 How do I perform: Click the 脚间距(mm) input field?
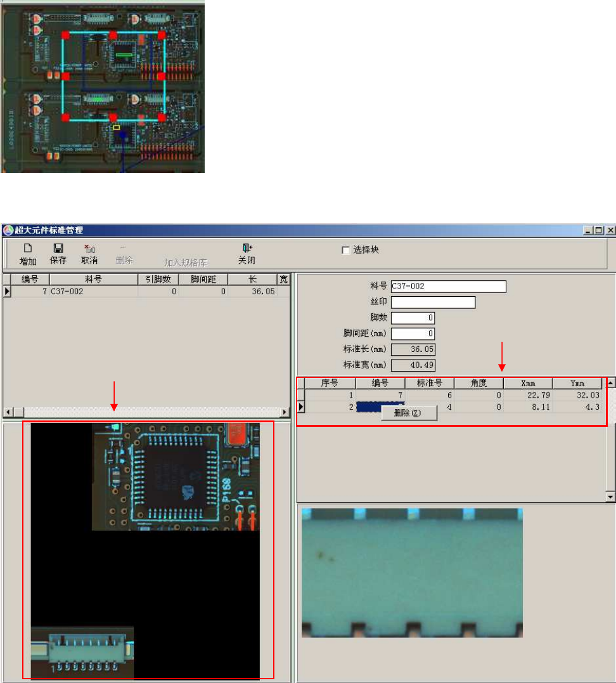point(413,334)
